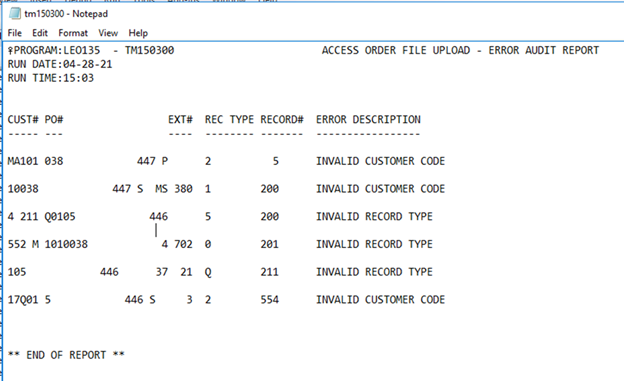The image size is (624, 381).
Task: Click the ACCESS ORDER FILE UPLOAD heading
Action: click(396, 51)
